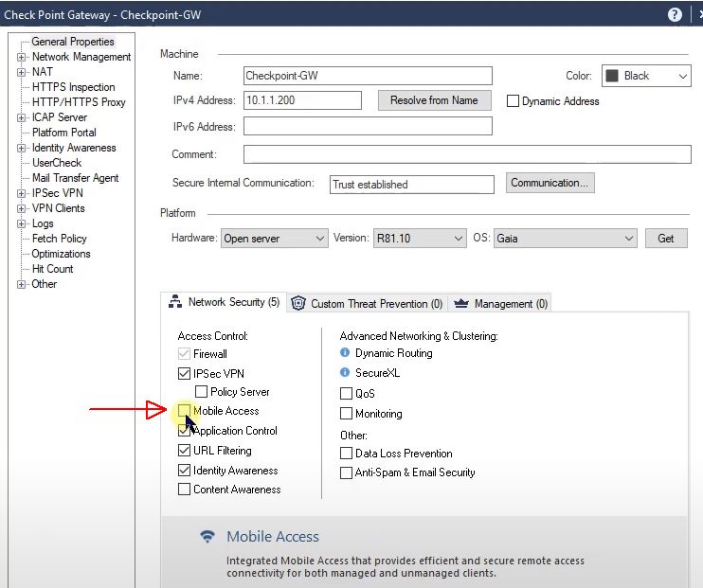Click the SecureXL info icon
The height and width of the screenshot is (588, 703).
(x=344, y=372)
